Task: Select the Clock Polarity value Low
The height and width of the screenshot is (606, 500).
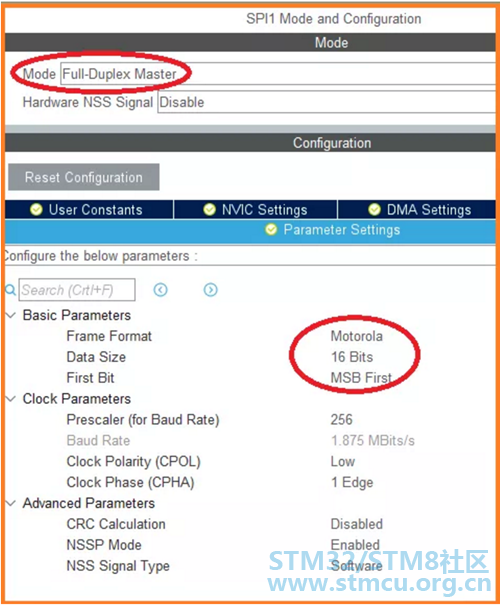Action: [343, 461]
